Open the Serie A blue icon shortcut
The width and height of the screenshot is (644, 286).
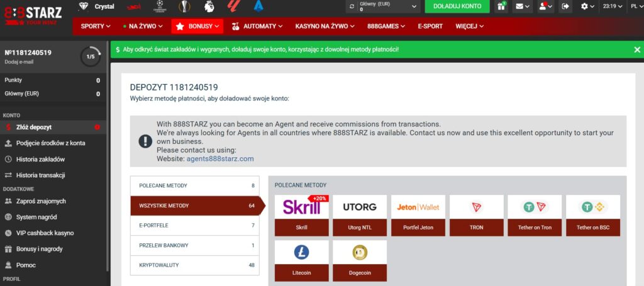pyautogui.click(x=258, y=6)
